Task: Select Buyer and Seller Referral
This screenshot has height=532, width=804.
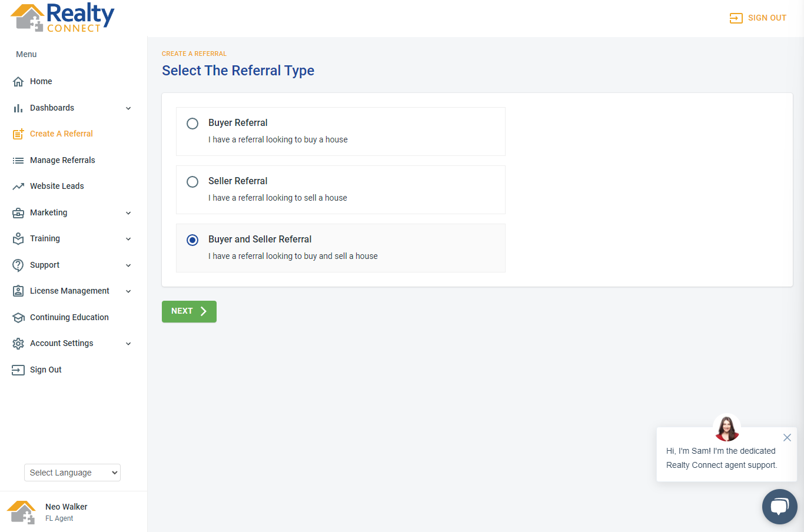Action: [x=192, y=240]
